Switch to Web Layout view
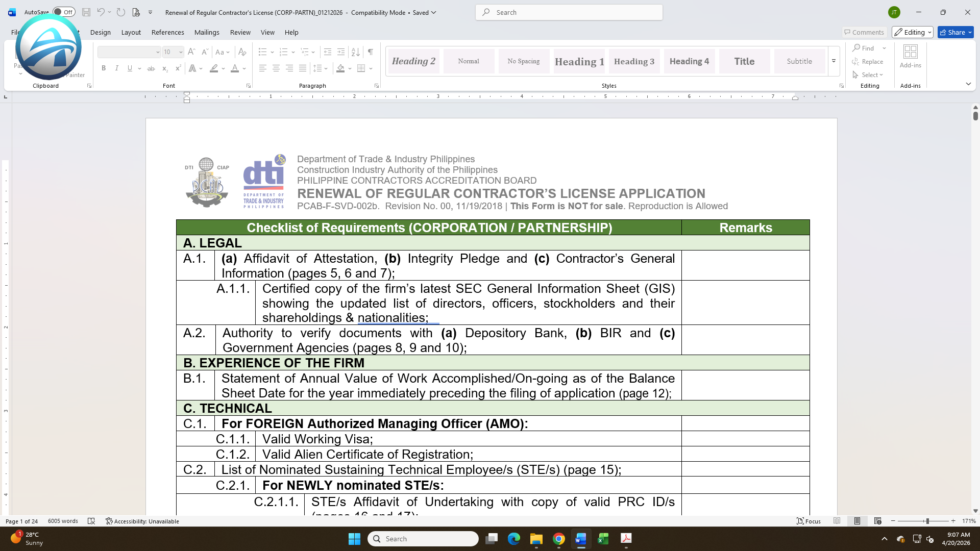This screenshot has width=980, height=551. [x=878, y=521]
